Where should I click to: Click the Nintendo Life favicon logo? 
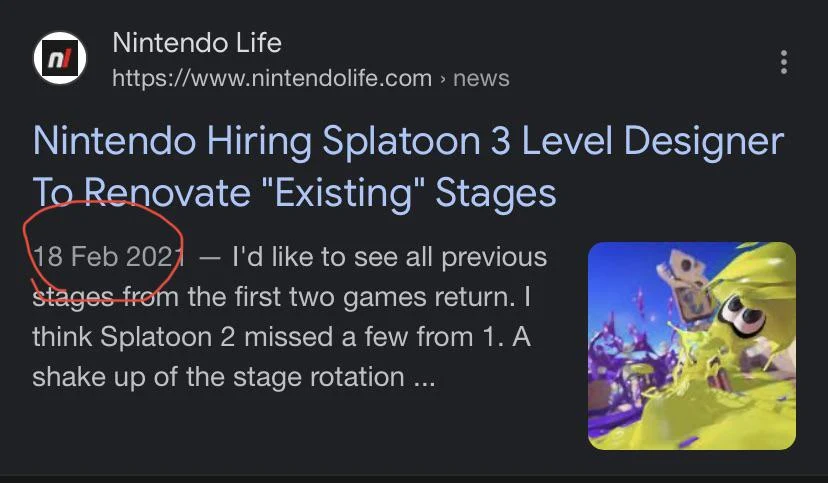pyautogui.click(x=61, y=60)
